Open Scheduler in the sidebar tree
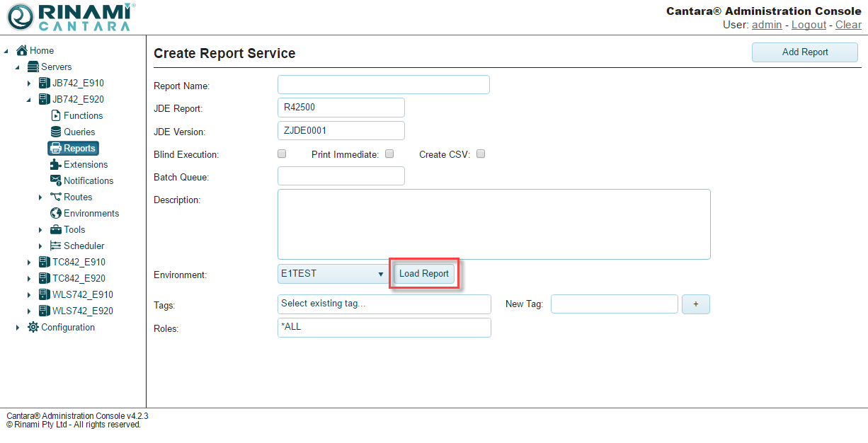 84,246
